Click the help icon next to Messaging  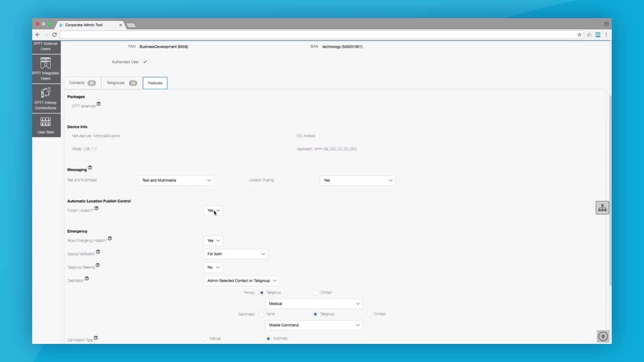[x=90, y=167]
